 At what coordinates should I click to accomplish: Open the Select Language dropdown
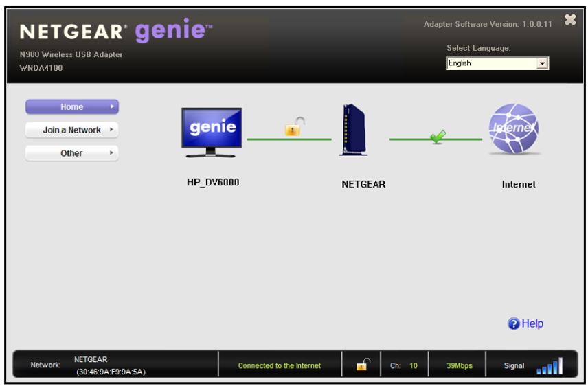[x=497, y=63]
